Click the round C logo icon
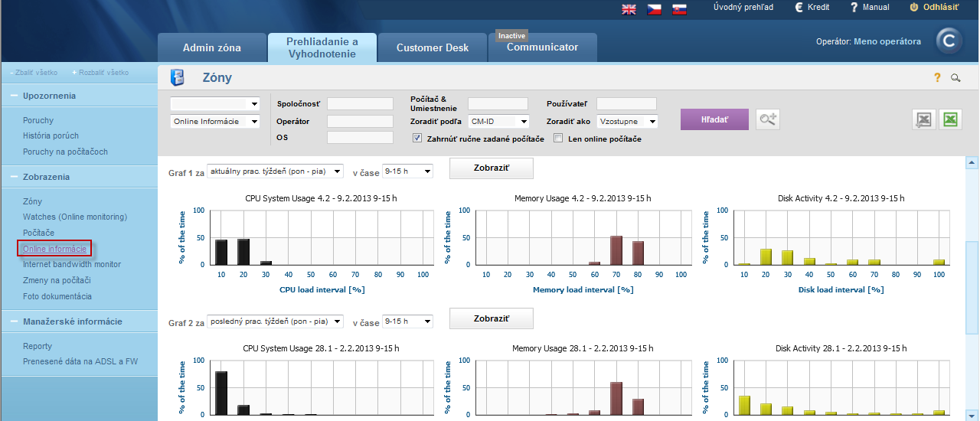The width and height of the screenshot is (980, 421). click(x=950, y=41)
